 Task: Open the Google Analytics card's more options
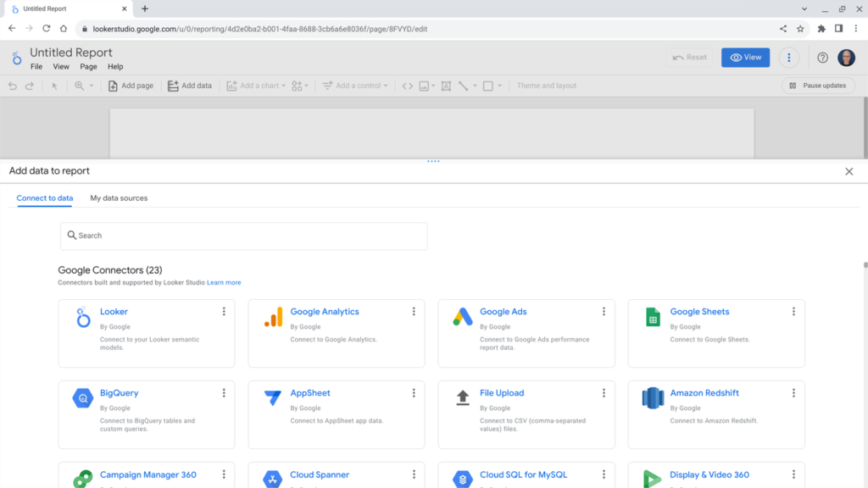414,312
